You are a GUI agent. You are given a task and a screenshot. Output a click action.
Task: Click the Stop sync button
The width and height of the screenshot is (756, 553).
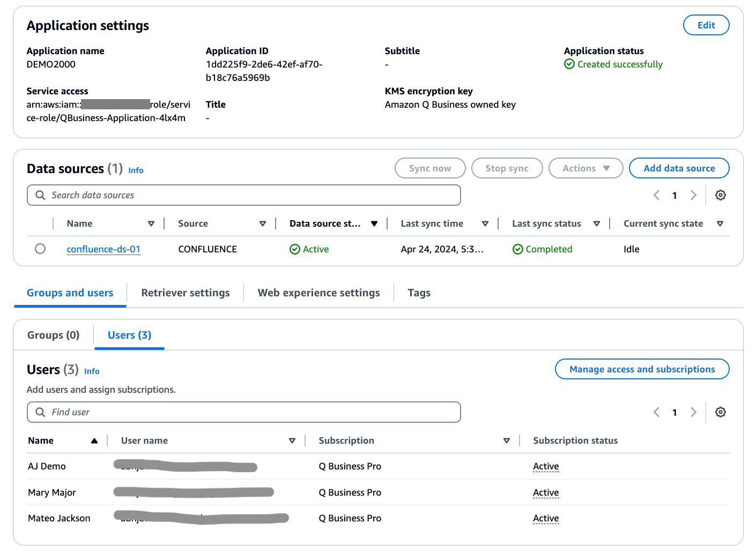(x=507, y=168)
